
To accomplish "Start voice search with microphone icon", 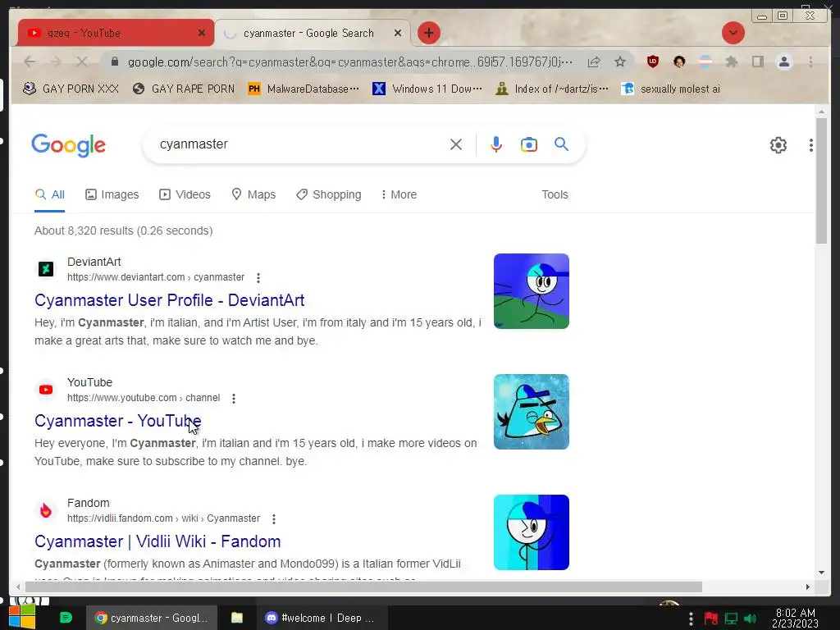I will 496,144.
